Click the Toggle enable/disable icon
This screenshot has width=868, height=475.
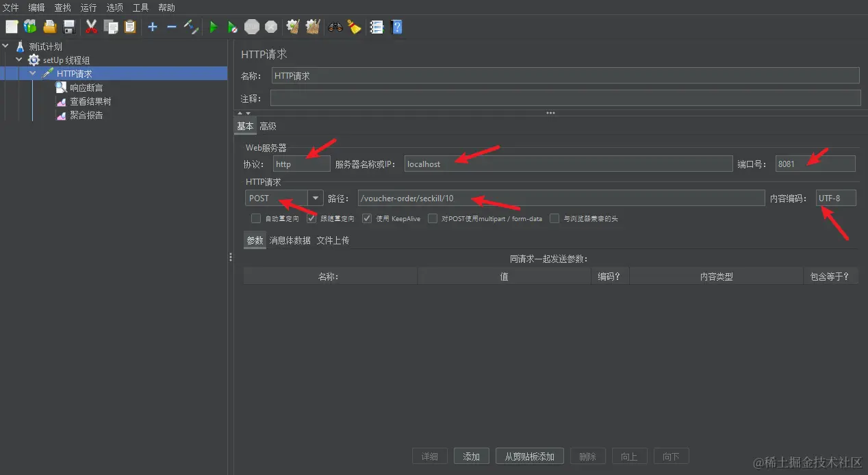(191, 27)
